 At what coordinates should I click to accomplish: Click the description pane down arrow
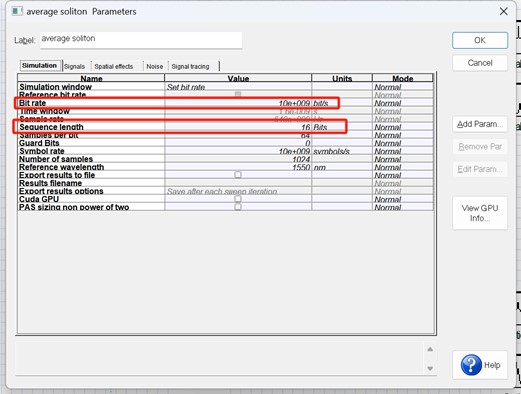coord(430,368)
